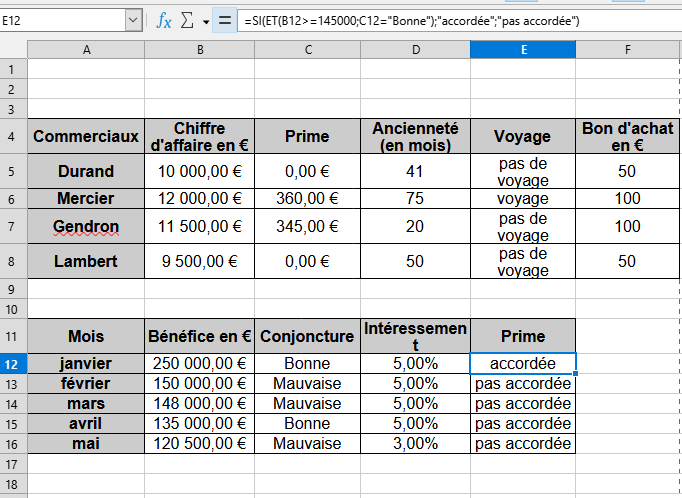Select column C header

[306, 49]
